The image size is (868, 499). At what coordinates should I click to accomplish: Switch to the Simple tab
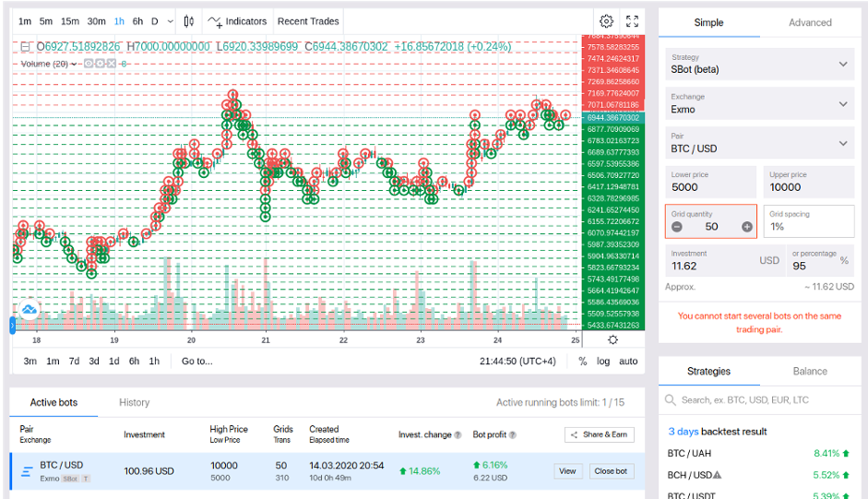point(708,23)
